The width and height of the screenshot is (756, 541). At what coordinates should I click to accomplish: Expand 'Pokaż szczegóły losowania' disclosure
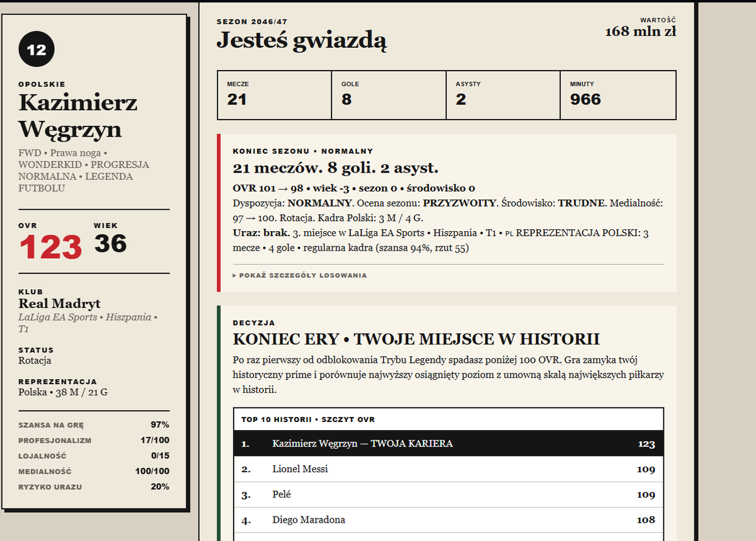(300, 275)
